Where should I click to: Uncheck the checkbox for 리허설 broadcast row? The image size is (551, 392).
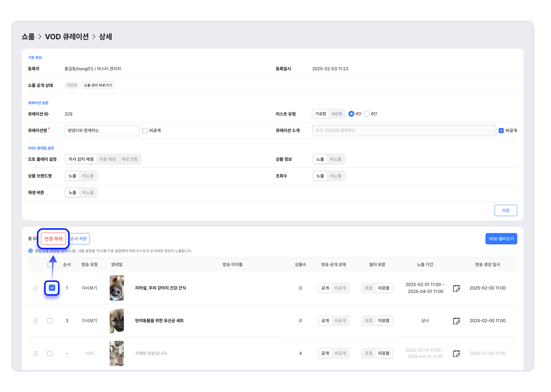coord(52,288)
